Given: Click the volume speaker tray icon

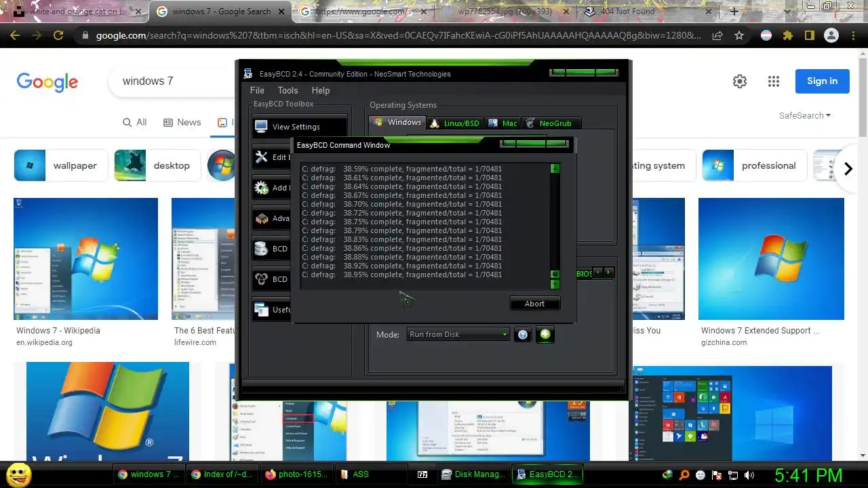Looking at the screenshot, I should coord(749,475).
